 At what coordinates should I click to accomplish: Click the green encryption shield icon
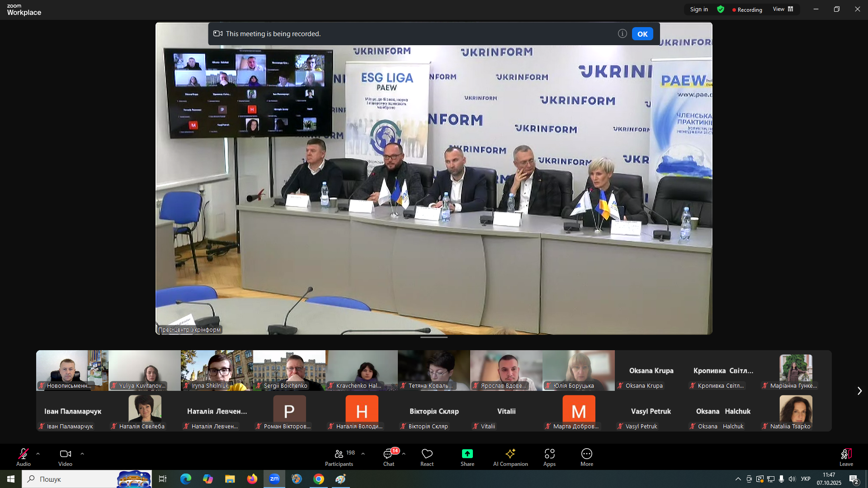pos(721,9)
